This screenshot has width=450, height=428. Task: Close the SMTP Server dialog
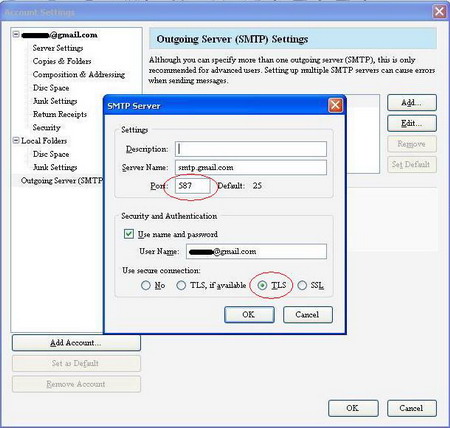(335, 106)
